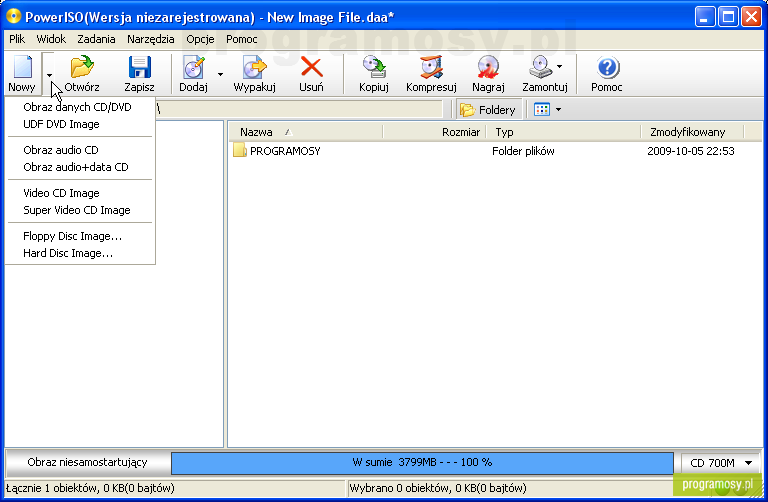Sort by the Rozmiar column header
The image size is (768, 502).
(435, 132)
